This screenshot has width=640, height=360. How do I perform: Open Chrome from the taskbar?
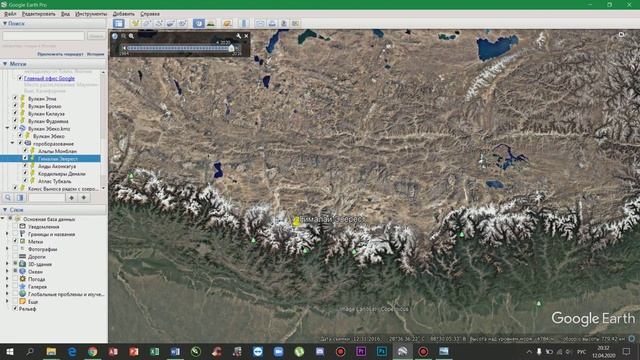pyautogui.click(x=92, y=351)
